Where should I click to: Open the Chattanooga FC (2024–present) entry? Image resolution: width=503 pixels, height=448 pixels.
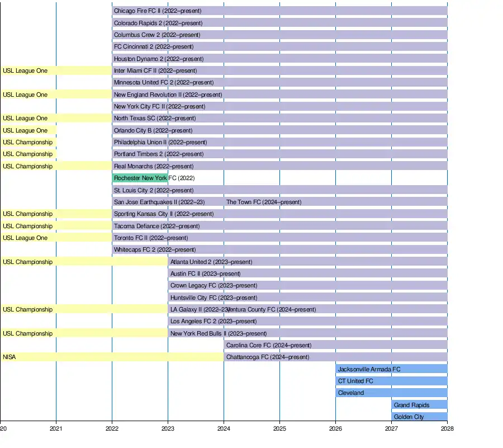point(268,357)
